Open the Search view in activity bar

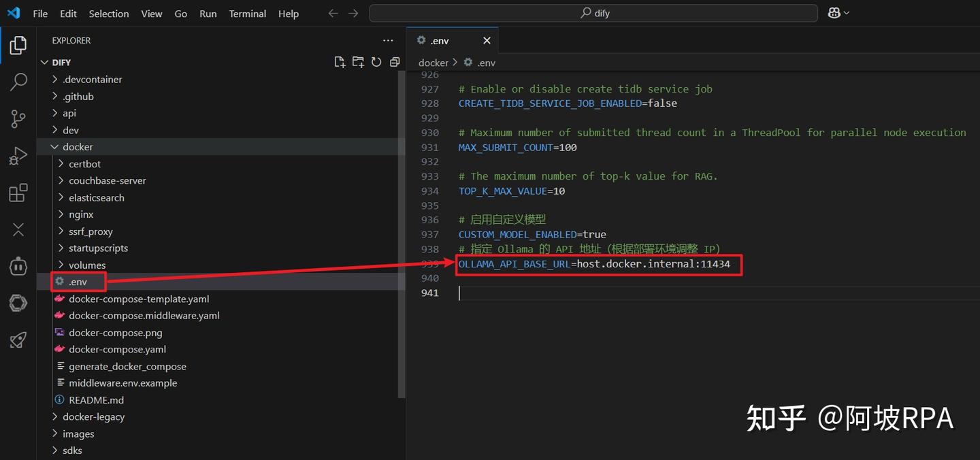(x=18, y=82)
